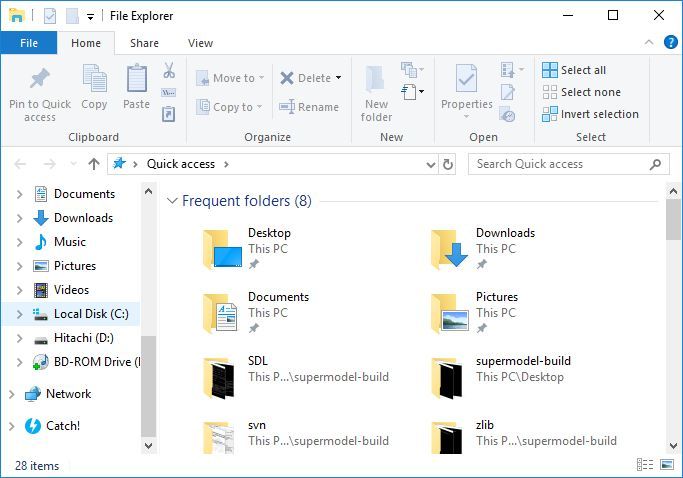The width and height of the screenshot is (683, 478).
Task: Click the Copy path icon
Action: [x=169, y=92]
